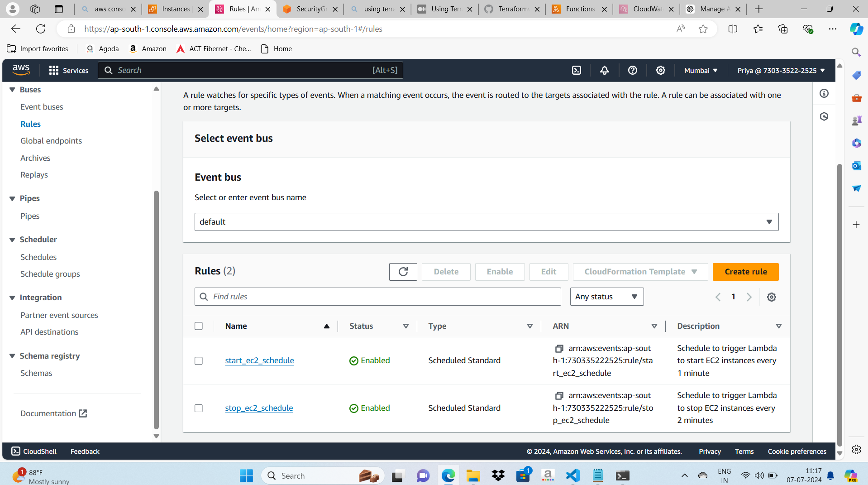The image size is (868, 485).
Task: Open the start_ec2_schedule rule link
Action: (259, 360)
